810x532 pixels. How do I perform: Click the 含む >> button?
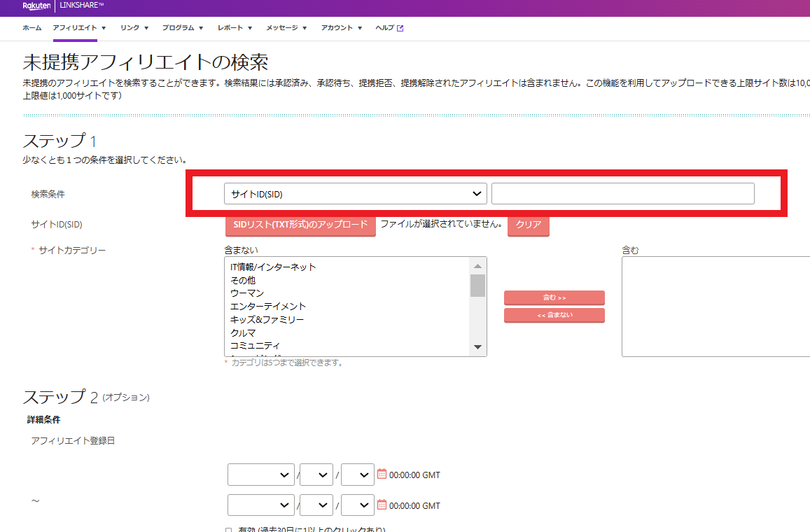tap(554, 297)
